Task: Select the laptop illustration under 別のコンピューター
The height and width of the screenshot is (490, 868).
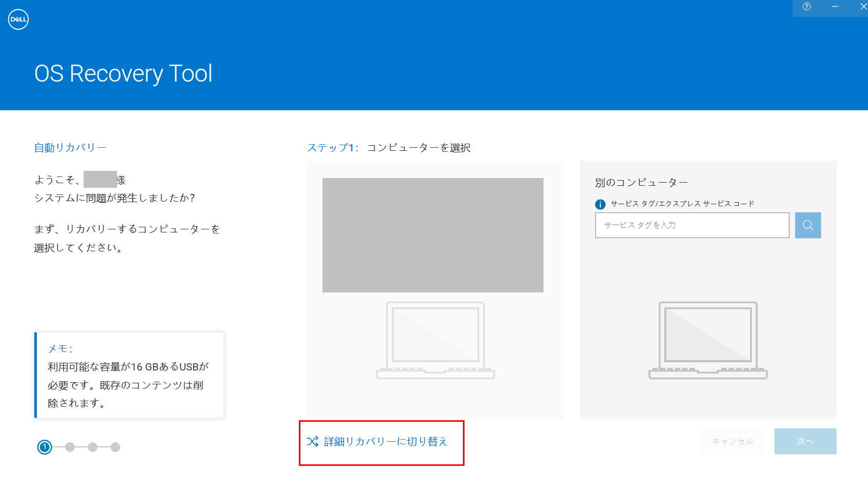Action: (x=708, y=340)
